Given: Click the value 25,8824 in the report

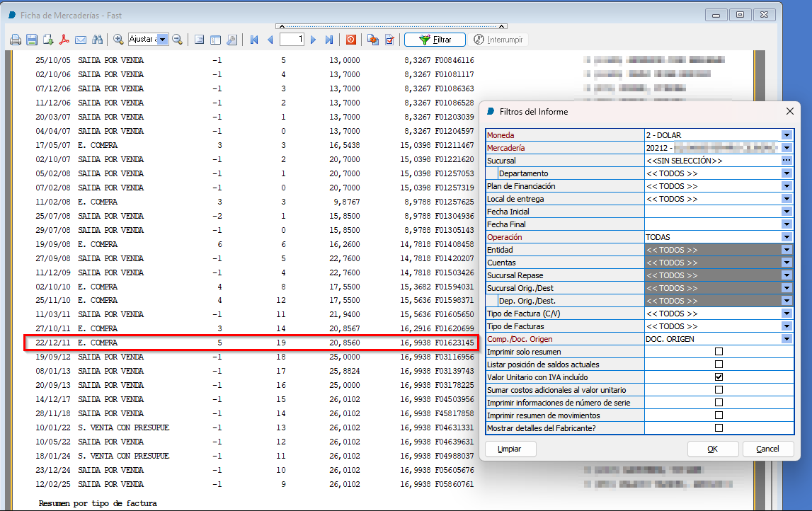Looking at the screenshot, I should (344, 371).
